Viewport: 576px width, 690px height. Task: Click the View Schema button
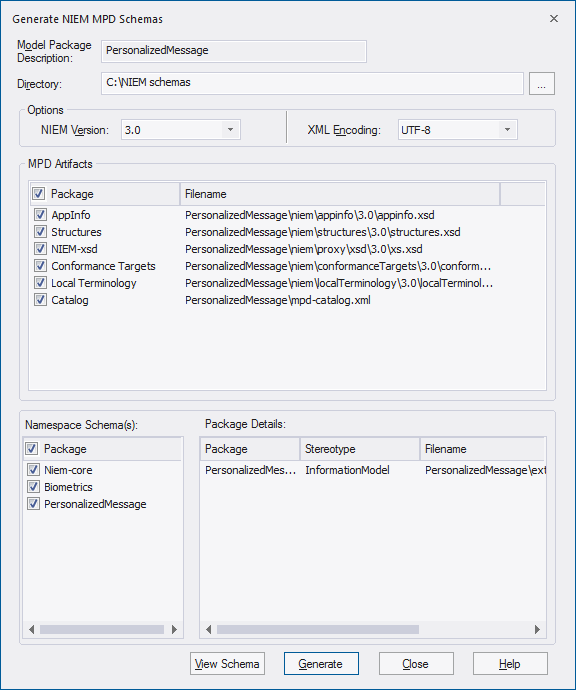tap(227, 664)
